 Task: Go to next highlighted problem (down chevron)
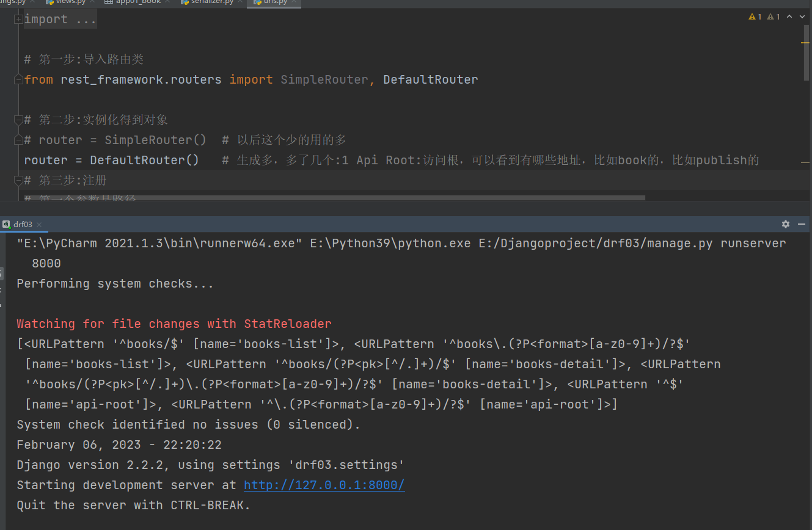pyautogui.click(x=802, y=17)
